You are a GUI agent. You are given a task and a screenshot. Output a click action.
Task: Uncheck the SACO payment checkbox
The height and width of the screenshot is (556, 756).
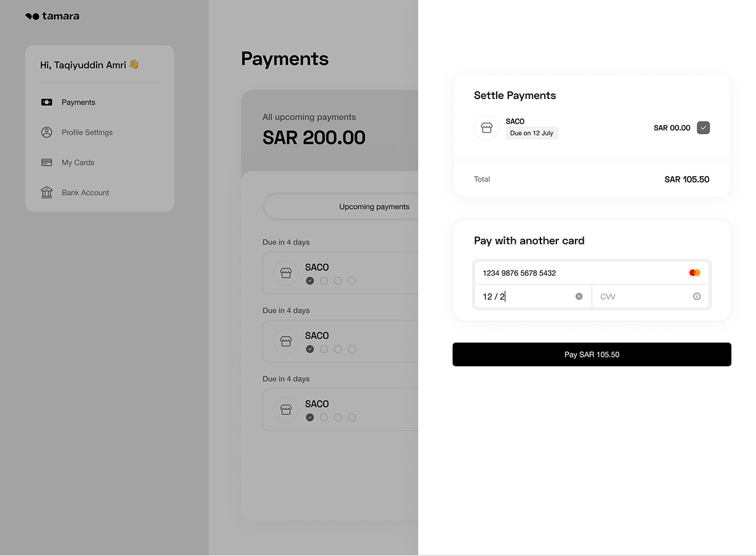(703, 128)
